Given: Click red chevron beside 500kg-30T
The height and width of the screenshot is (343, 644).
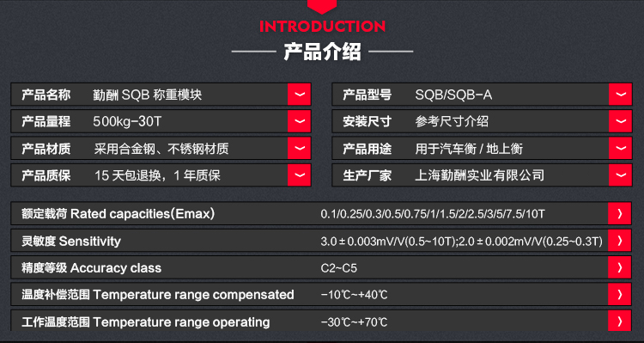Looking at the screenshot, I should click(300, 121).
